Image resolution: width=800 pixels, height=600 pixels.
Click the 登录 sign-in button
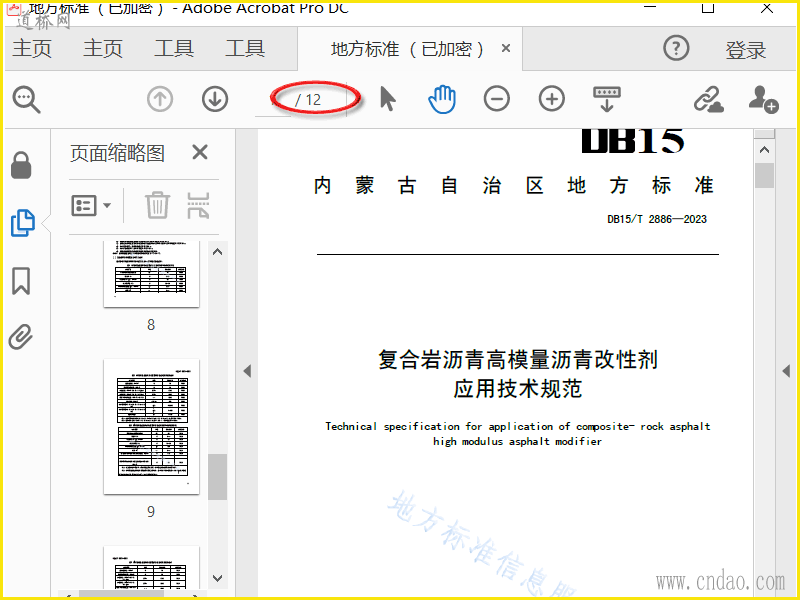click(746, 50)
